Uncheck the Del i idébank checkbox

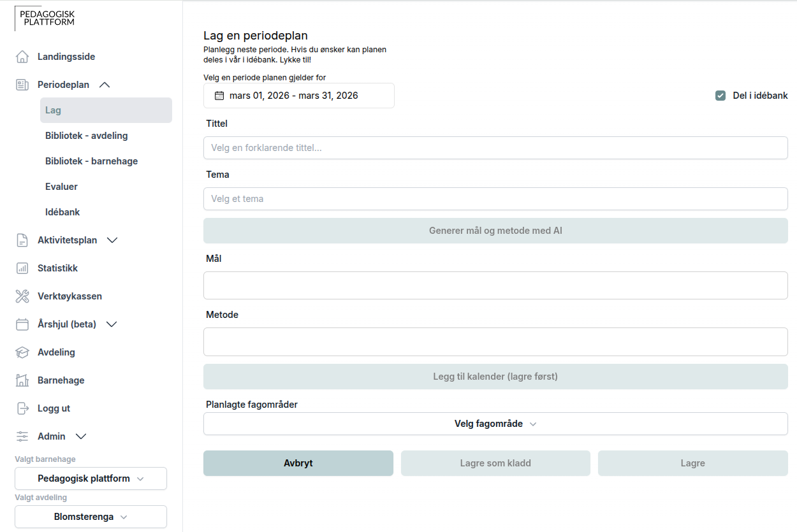click(x=720, y=96)
